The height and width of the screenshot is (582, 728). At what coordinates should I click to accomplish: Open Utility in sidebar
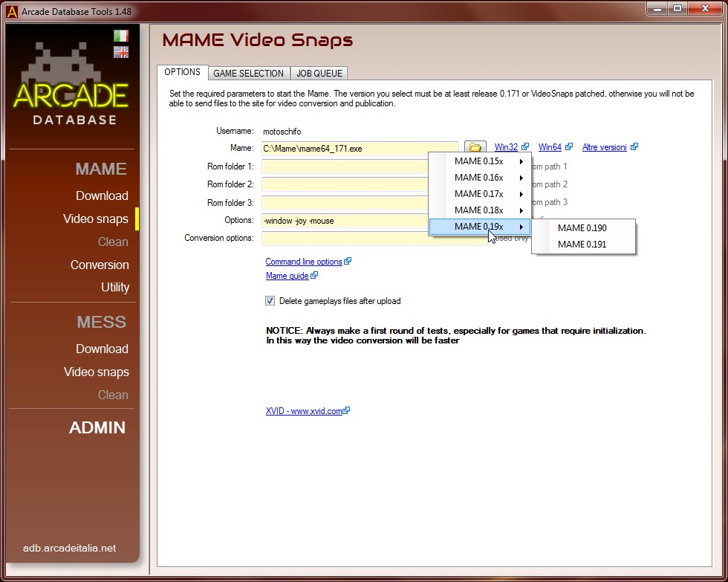[x=115, y=288]
